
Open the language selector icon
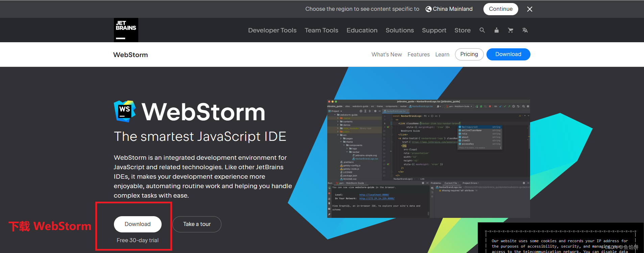point(525,30)
